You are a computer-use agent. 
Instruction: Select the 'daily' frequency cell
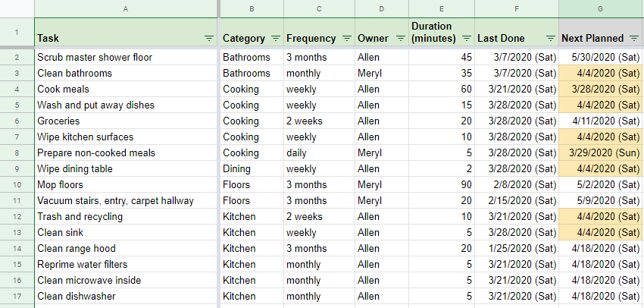click(x=318, y=152)
